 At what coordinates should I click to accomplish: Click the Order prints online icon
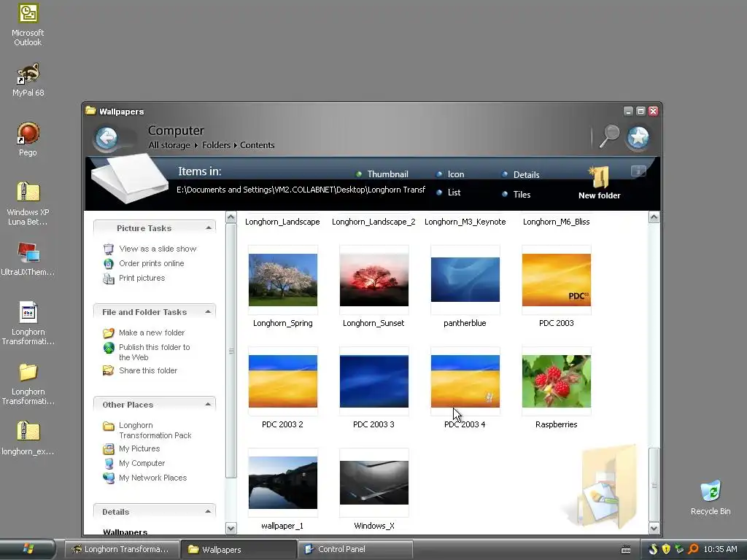109,264
